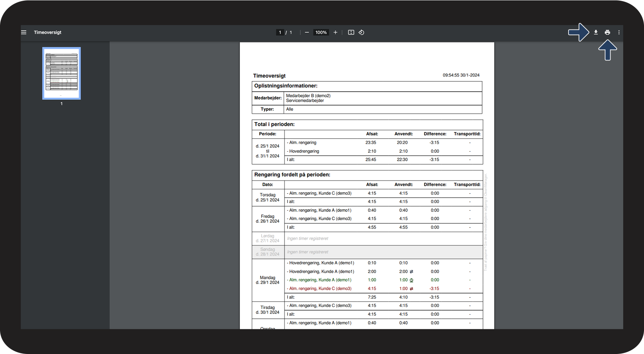Click the "Oplistningsinformationer:" section heading
Image resolution: width=644 pixels, height=354 pixels.
pyautogui.click(x=286, y=86)
